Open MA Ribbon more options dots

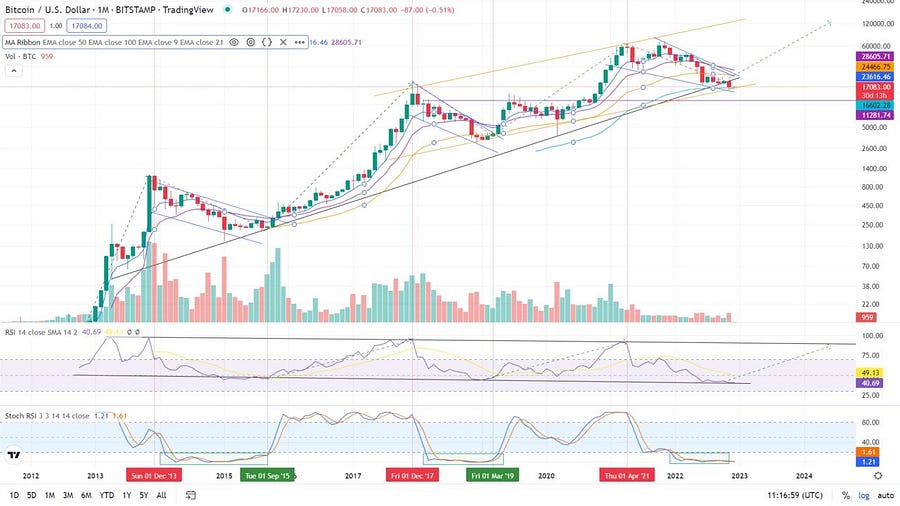click(300, 42)
